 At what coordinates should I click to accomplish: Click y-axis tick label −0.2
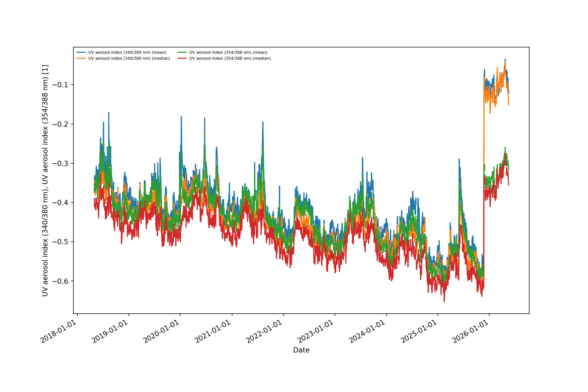tap(60, 124)
